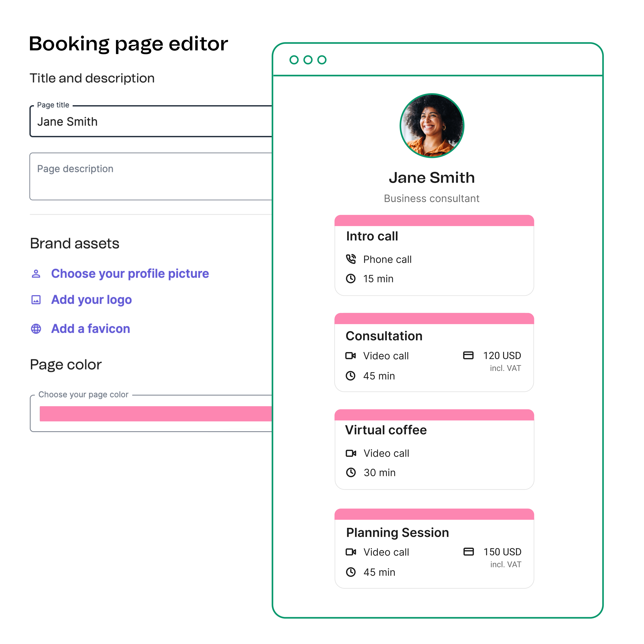The width and height of the screenshot is (644, 644).
Task: Click the person icon beside profile picture
Action: pos(36,274)
